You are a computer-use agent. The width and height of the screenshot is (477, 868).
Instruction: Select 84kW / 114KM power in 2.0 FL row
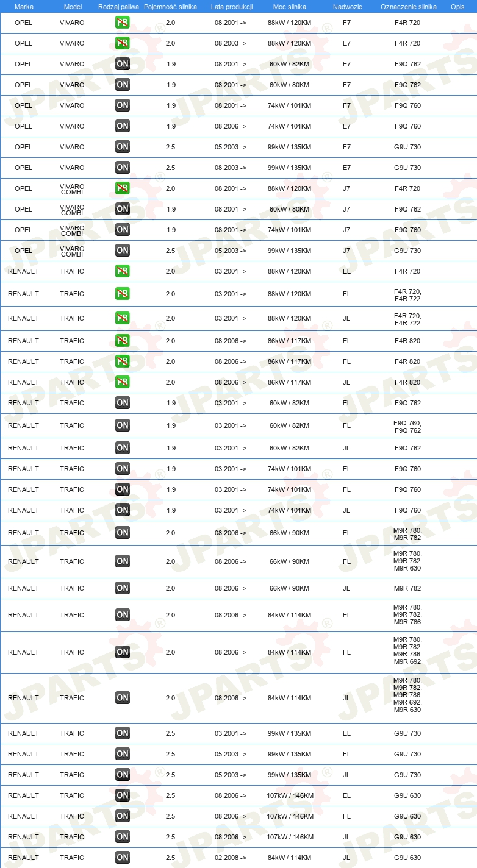[x=289, y=652]
